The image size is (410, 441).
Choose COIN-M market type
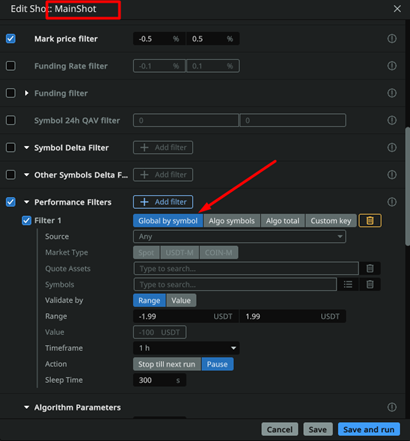pos(219,253)
